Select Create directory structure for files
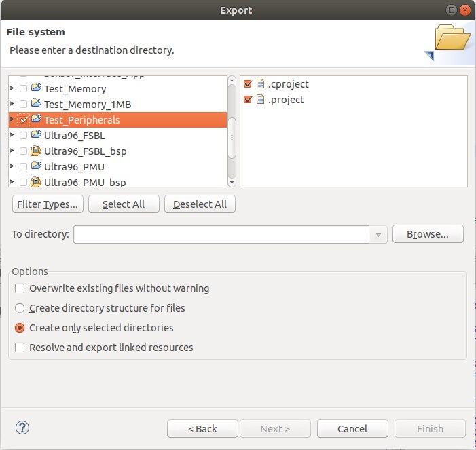 click(20, 308)
